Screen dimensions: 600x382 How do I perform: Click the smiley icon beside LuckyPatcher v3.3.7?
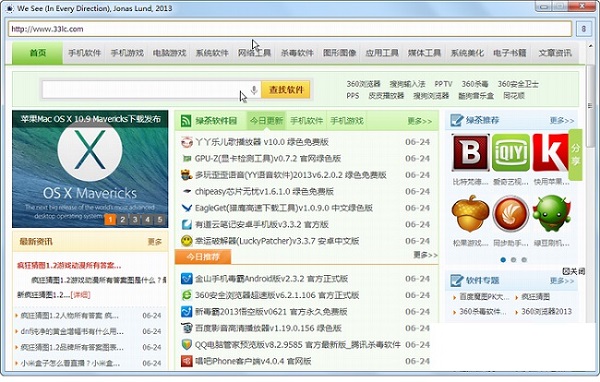pos(186,241)
